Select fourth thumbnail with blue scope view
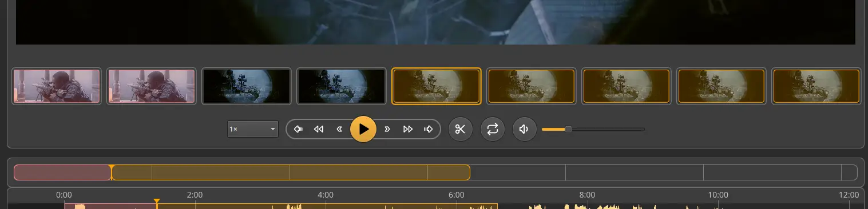Image resolution: width=868 pixels, height=209 pixels. tap(342, 86)
